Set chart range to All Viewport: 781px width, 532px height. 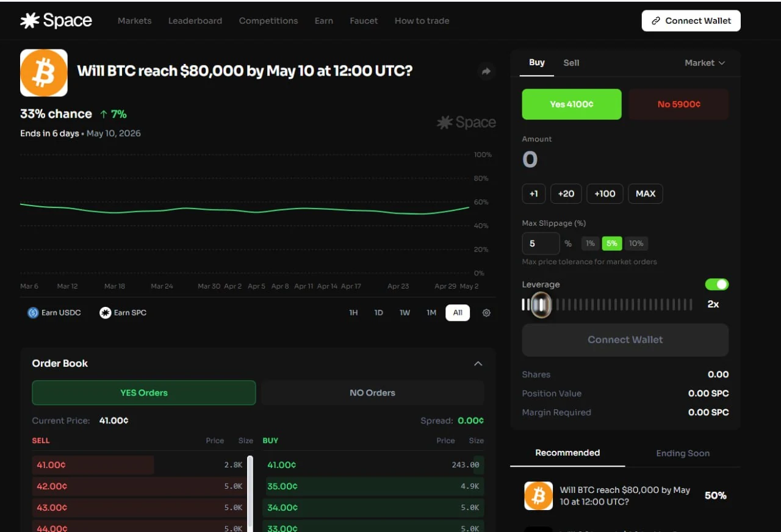pyautogui.click(x=458, y=313)
